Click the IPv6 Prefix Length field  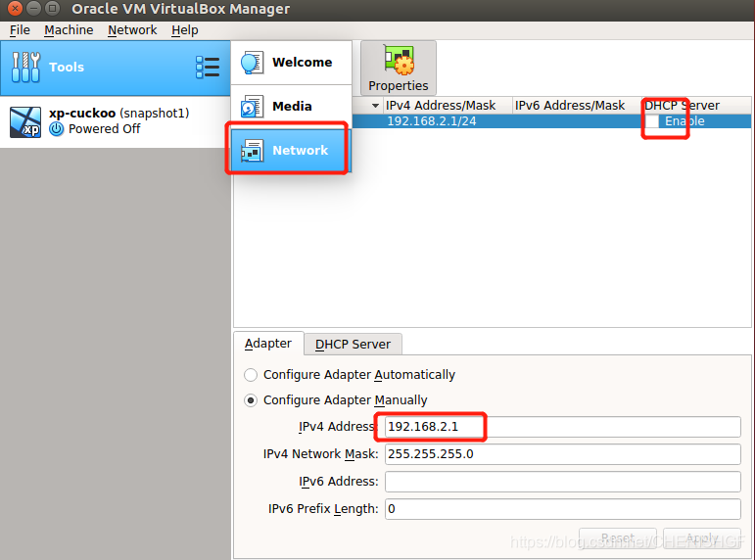click(562, 509)
